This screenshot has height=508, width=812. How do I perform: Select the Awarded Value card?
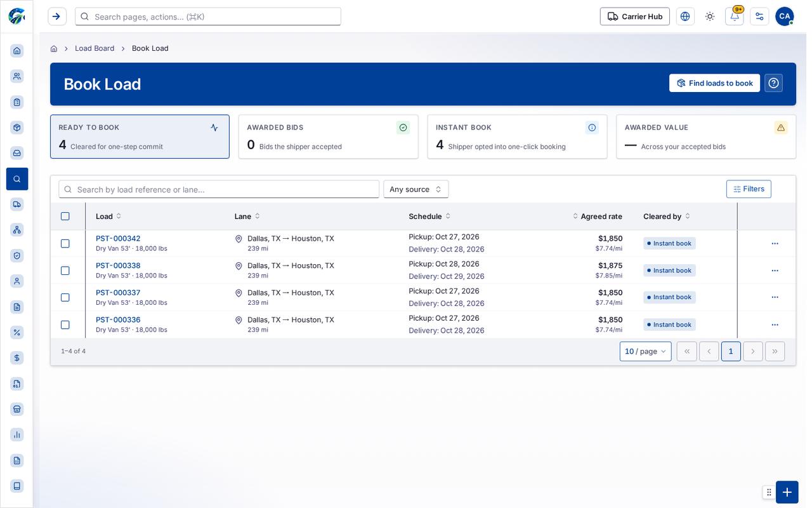point(706,137)
